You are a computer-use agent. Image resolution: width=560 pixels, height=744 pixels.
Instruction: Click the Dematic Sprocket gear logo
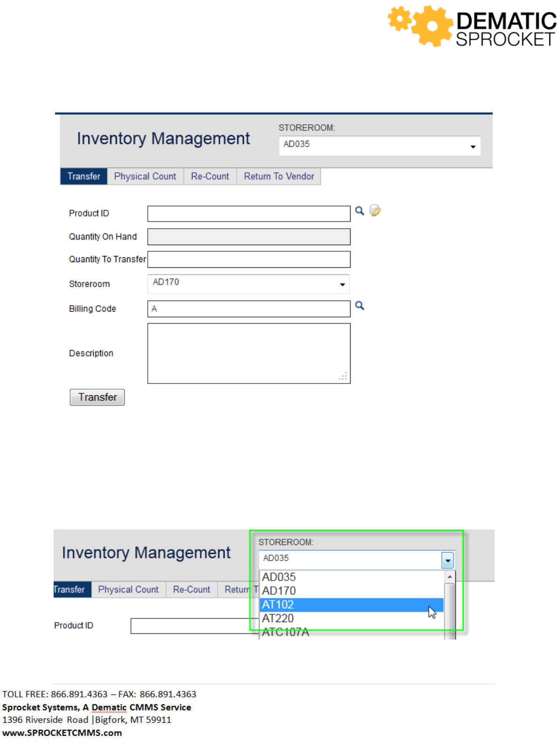421,25
